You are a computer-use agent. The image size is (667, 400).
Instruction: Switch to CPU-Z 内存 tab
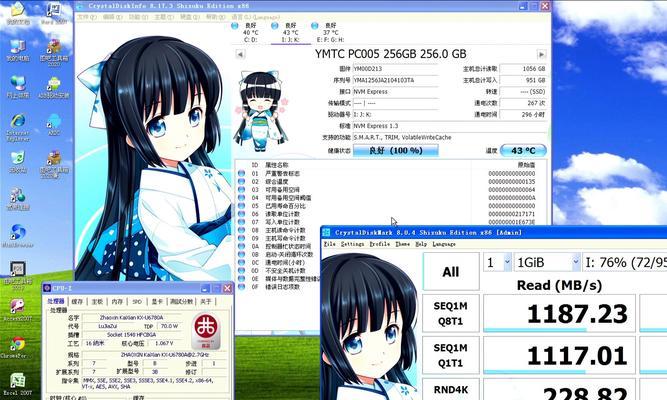click(117, 301)
